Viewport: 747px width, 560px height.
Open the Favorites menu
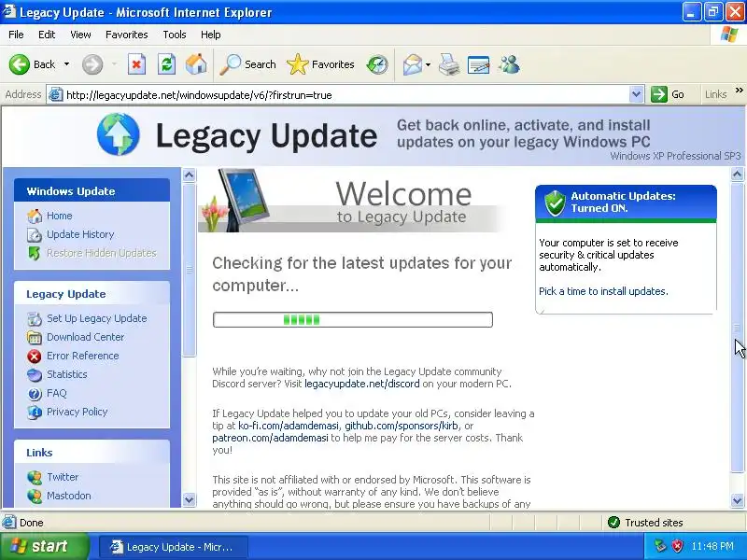pos(127,35)
